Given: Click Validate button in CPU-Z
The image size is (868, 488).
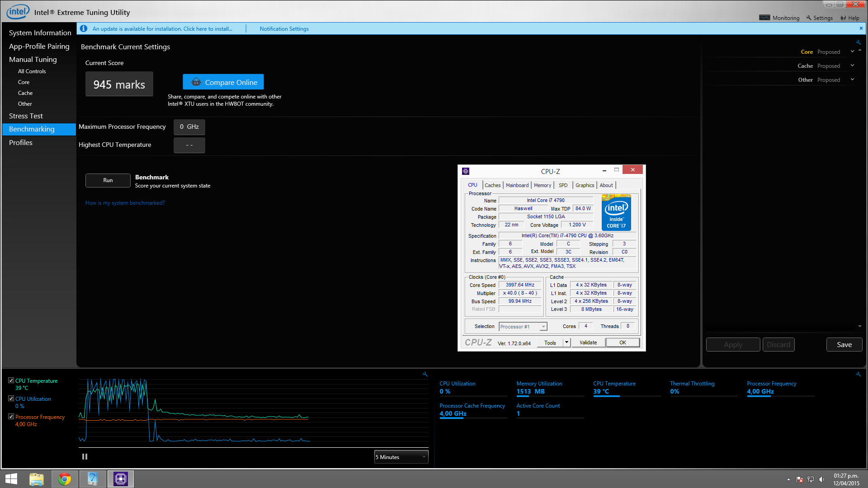Looking at the screenshot, I should 588,343.
